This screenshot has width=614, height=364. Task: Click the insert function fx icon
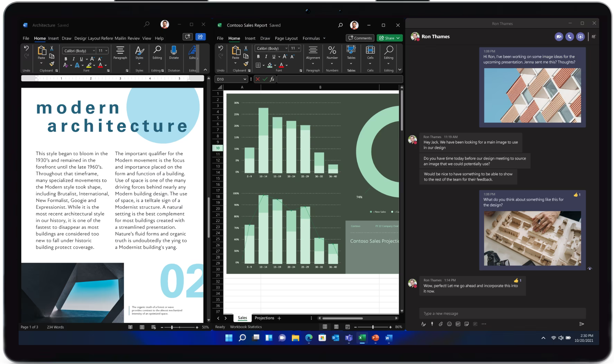pyautogui.click(x=272, y=79)
